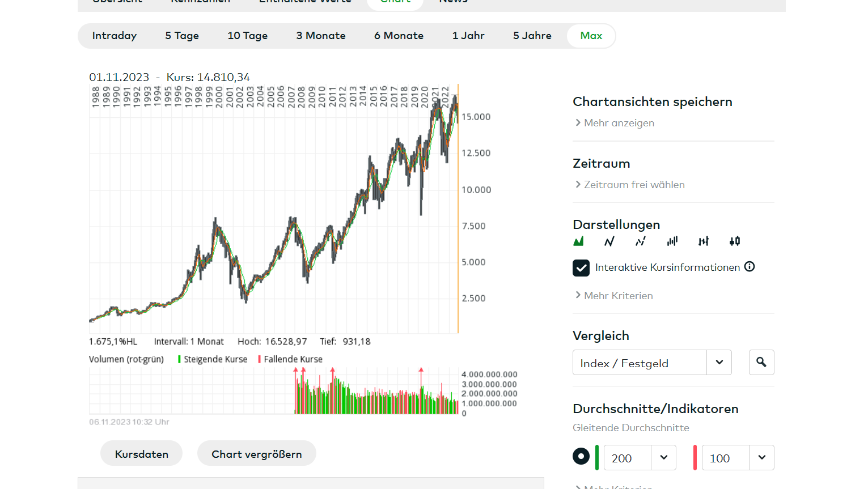The height and width of the screenshot is (489, 868).
Task: Click info icon beside Interaktive Kursinformationen
Action: pyautogui.click(x=750, y=267)
